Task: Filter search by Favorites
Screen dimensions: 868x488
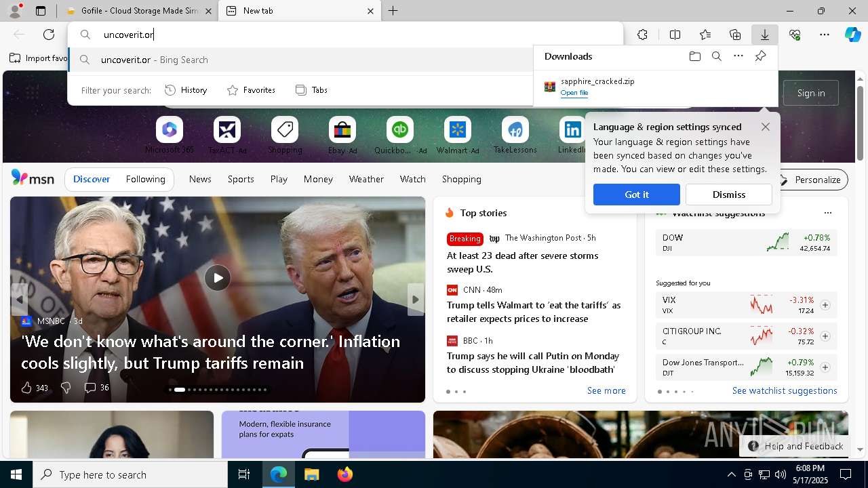Action: click(x=251, y=90)
